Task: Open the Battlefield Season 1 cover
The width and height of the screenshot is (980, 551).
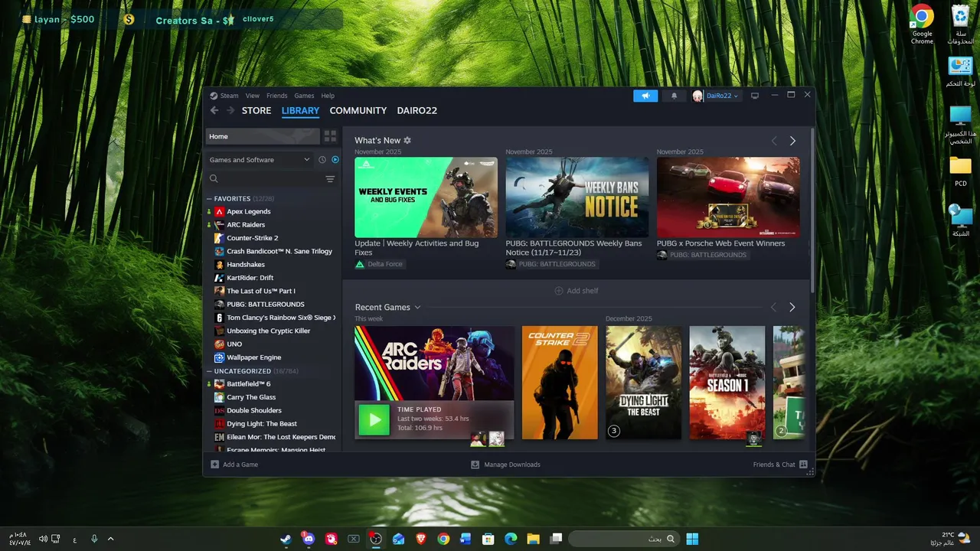Action: pos(727,383)
